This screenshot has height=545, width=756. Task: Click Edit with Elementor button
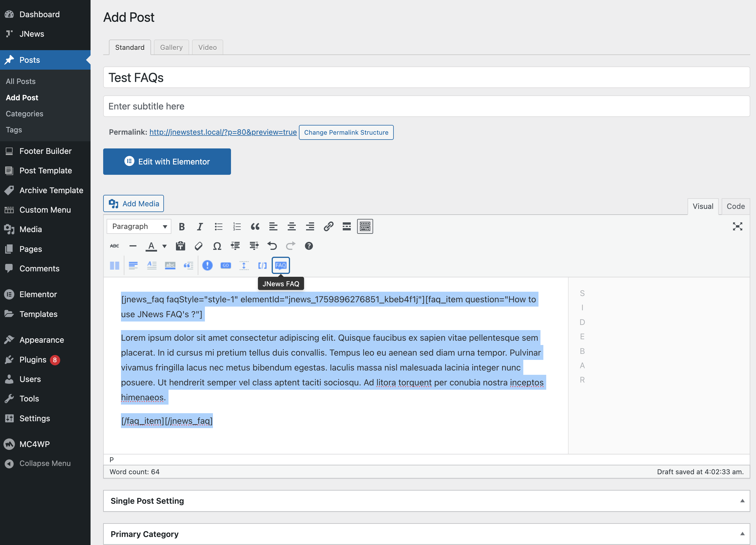coord(167,162)
